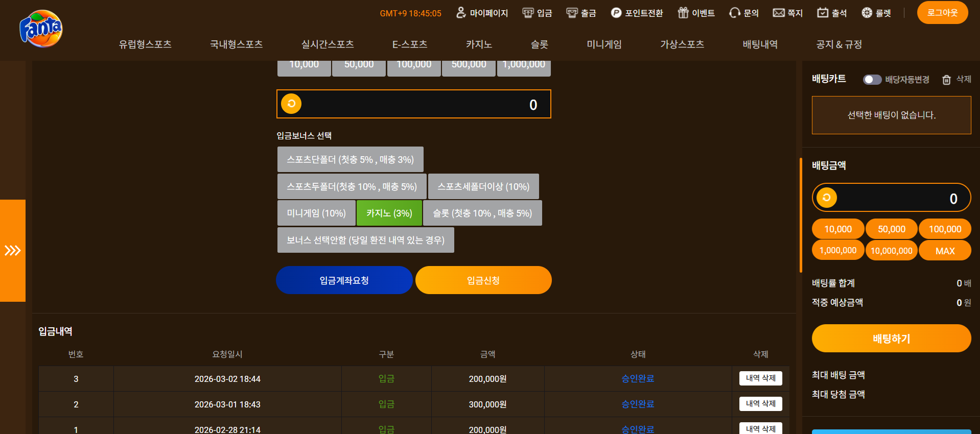Select the 미니게임 (10%) bonus option
Viewport: 980px width, 434px height.
click(316, 213)
